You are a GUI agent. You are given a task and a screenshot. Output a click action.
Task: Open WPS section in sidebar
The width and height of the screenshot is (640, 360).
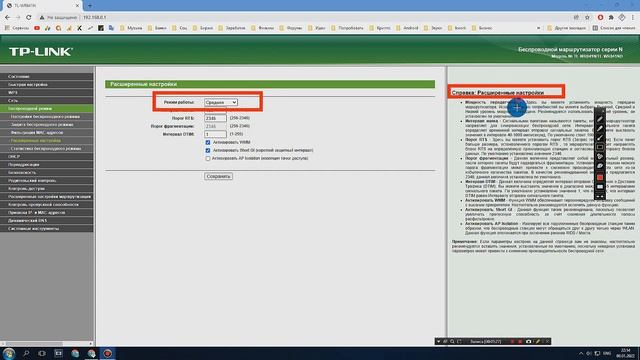coord(47,93)
